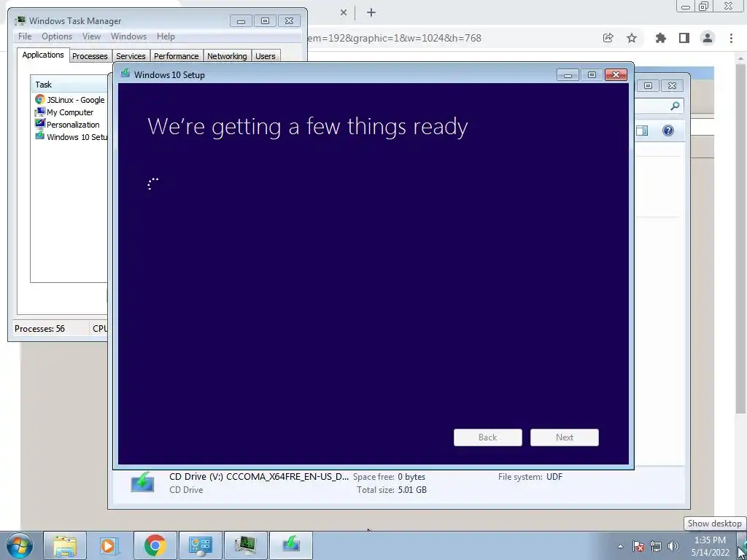Bookmark this page with the star
747x560 pixels.
coord(632,38)
